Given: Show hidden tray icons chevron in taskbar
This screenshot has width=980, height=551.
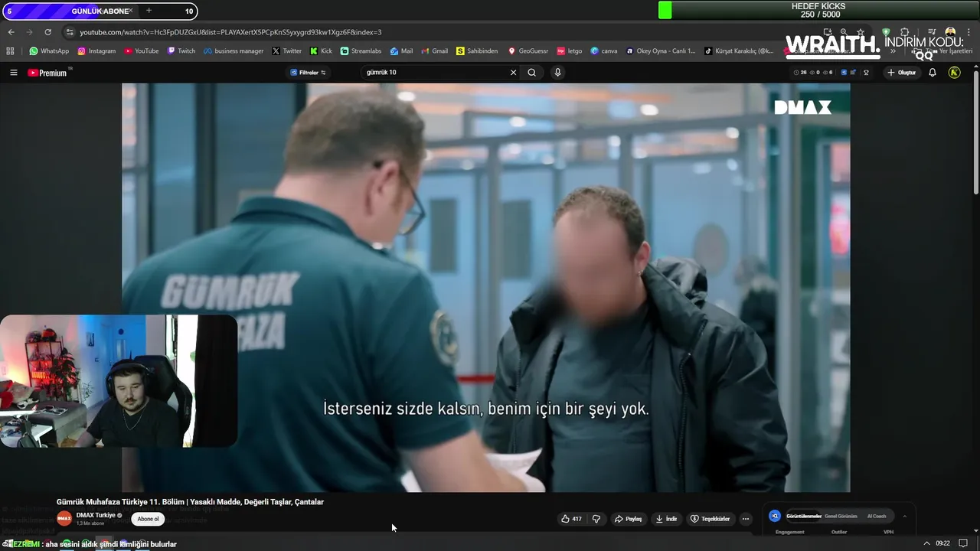Looking at the screenshot, I should point(926,543).
